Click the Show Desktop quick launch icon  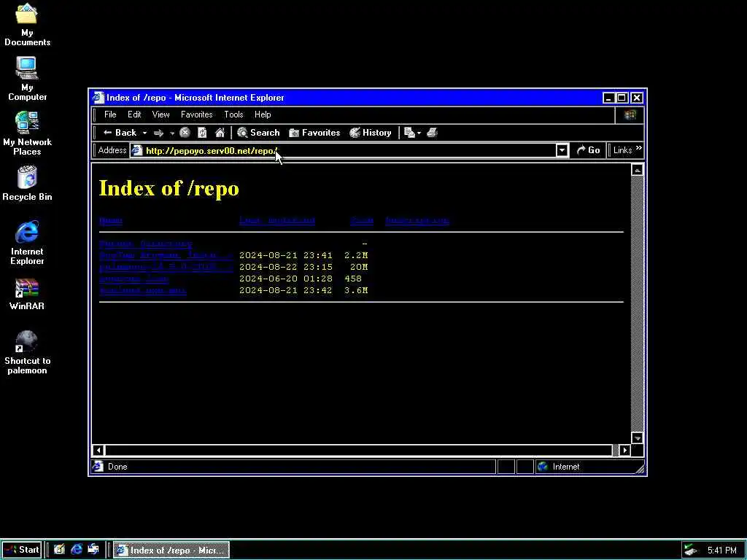(x=59, y=550)
